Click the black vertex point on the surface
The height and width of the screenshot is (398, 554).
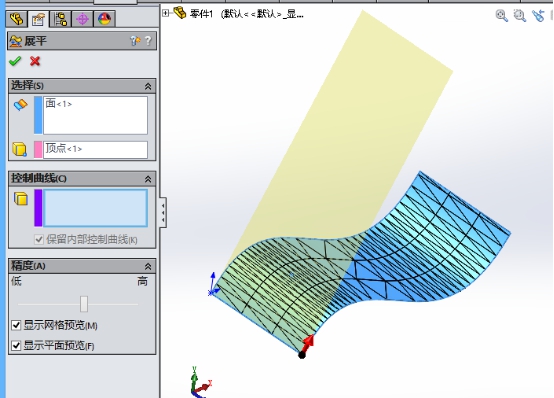[302, 355]
